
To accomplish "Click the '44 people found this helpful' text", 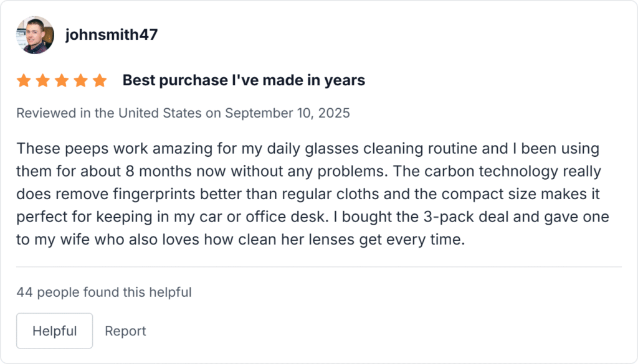I will point(104,292).
